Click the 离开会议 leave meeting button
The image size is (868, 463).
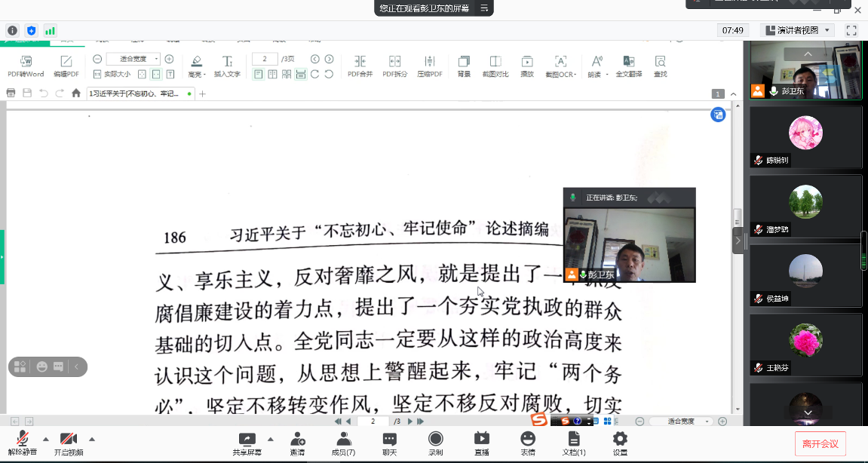coord(820,443)
